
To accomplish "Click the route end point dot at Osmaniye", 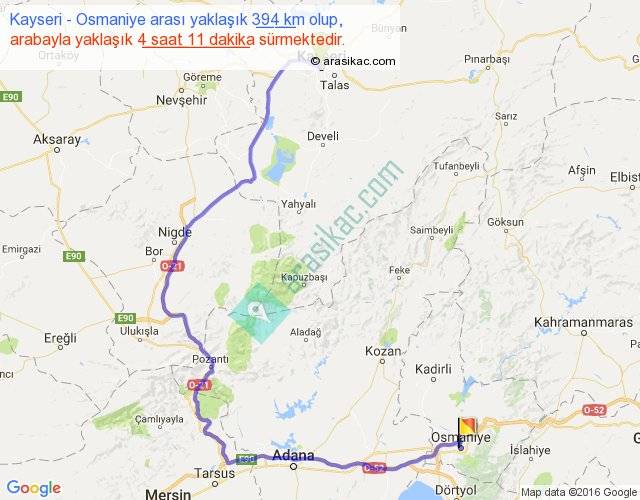I will pyautogui.click(x=461, y=448).
